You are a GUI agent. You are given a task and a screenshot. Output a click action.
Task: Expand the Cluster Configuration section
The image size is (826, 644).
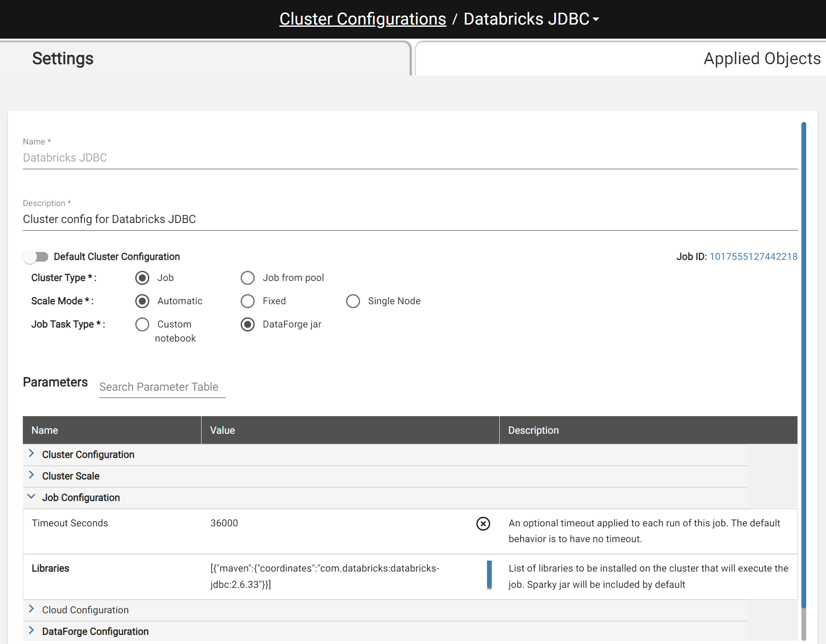point(32,454)
